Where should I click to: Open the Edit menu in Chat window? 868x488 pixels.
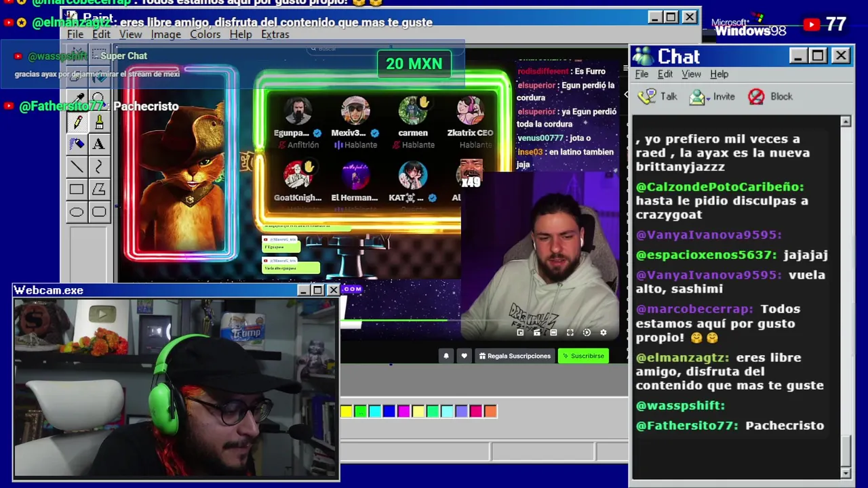[x=665, y=75]
